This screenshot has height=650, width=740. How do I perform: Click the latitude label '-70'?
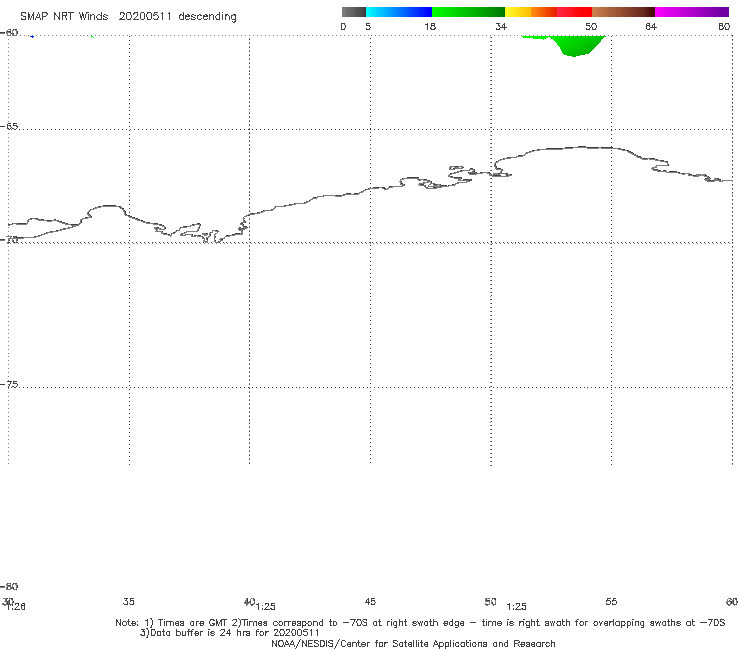[x=9, y=240]
